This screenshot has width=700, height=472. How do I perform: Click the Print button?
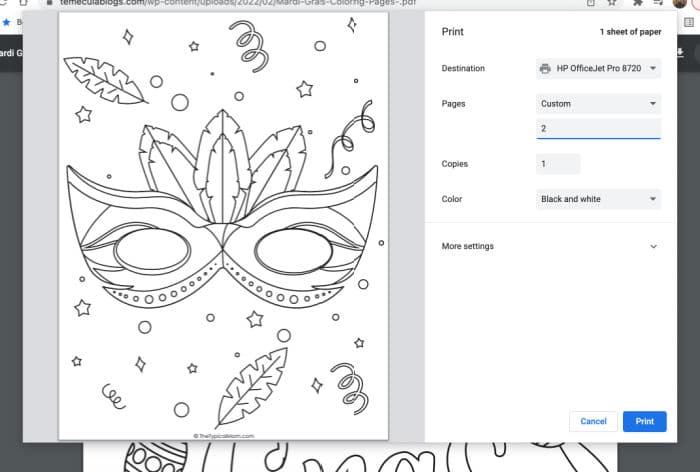coord(645,422)
